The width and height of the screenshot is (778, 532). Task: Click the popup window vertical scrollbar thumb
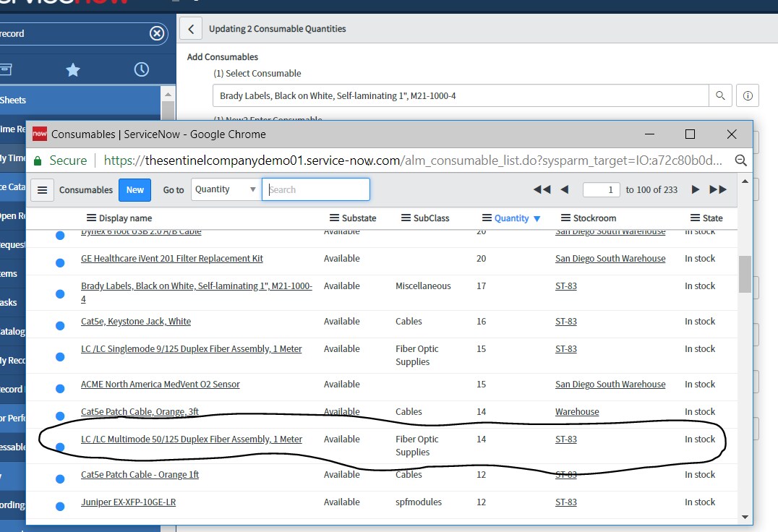point(745,274)
